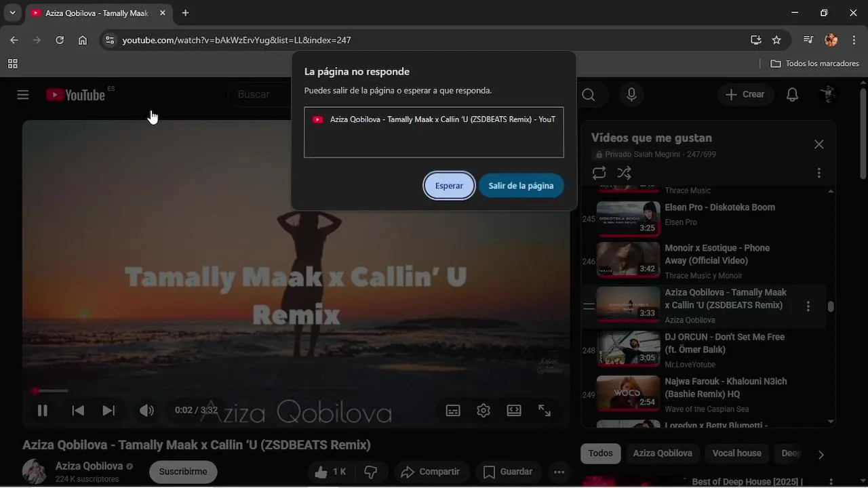Screen dimensions: 868x488
Task: Select the Todos filter chip
Action: 600,453
